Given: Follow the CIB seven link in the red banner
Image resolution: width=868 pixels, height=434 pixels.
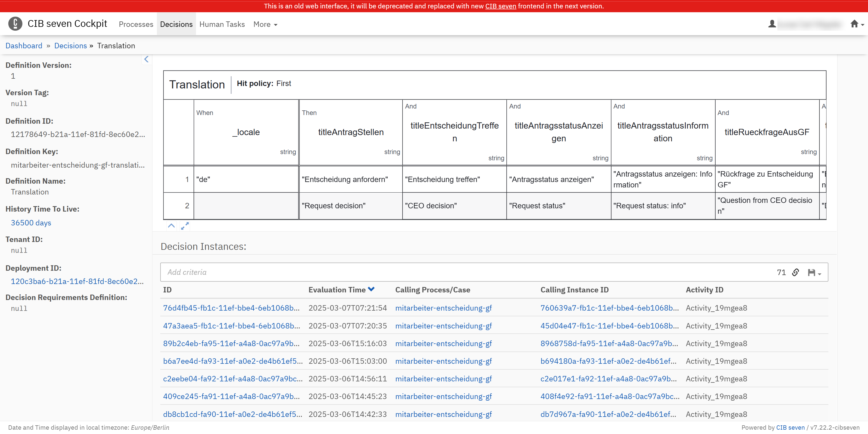Looking at the screenshot, I should pyautogui.click(x=500, y=6).
